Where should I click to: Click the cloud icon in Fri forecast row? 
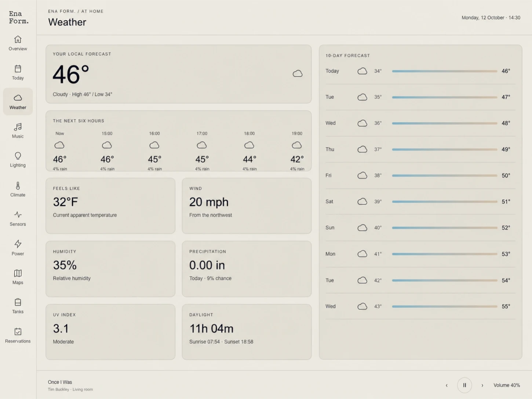click(x=362, y=175)
